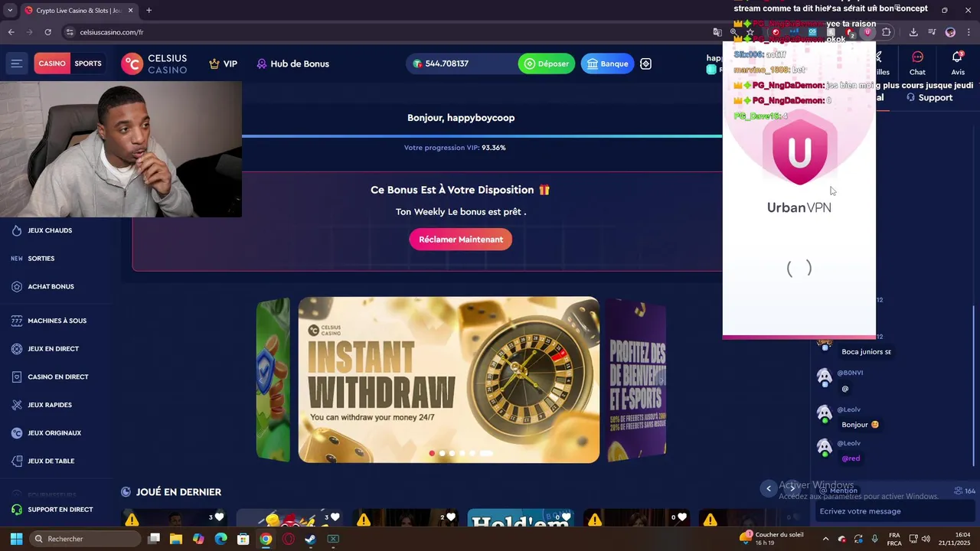Click the Celsius Casino logo

(x=154, y=64)
